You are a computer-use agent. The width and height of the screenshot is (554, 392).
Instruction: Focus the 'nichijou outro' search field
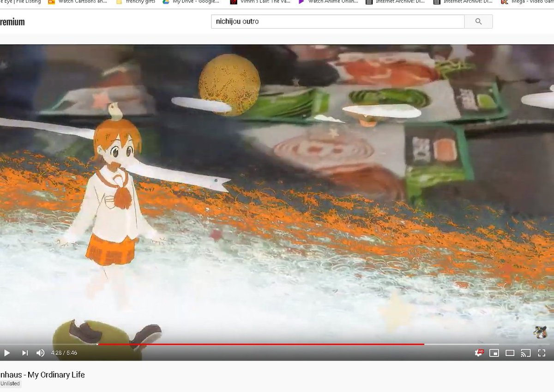338,22
